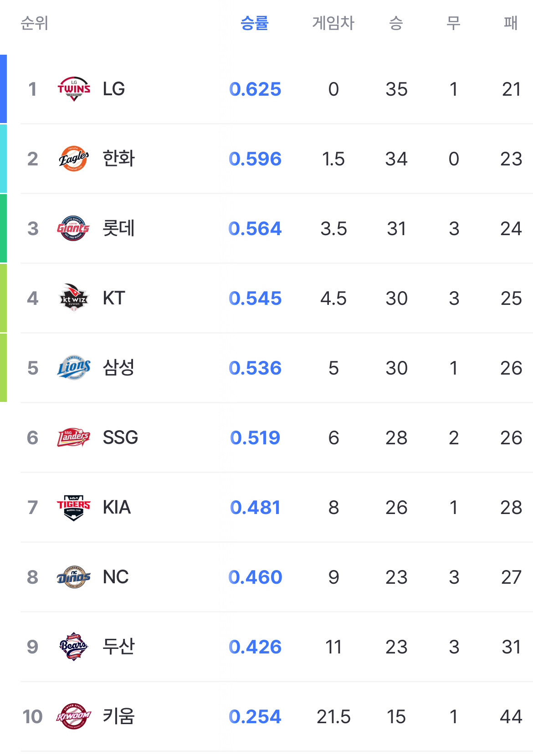Image resolution: width=533 pixels, height=756 pixels.
Task: Click the Doosan Bears logo
Action: (x=74, y=647)
